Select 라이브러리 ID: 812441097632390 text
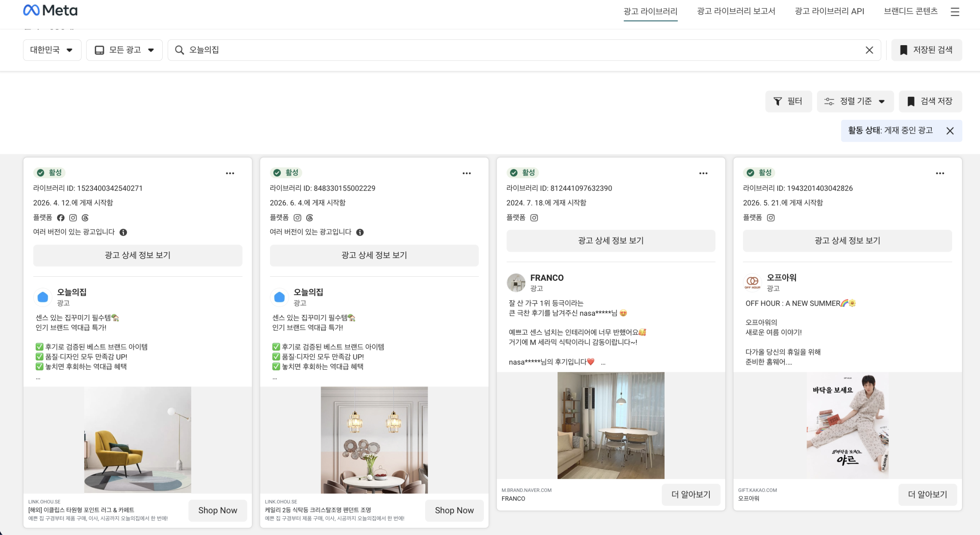Screen dimensions: 980x535 click(559, 188)
